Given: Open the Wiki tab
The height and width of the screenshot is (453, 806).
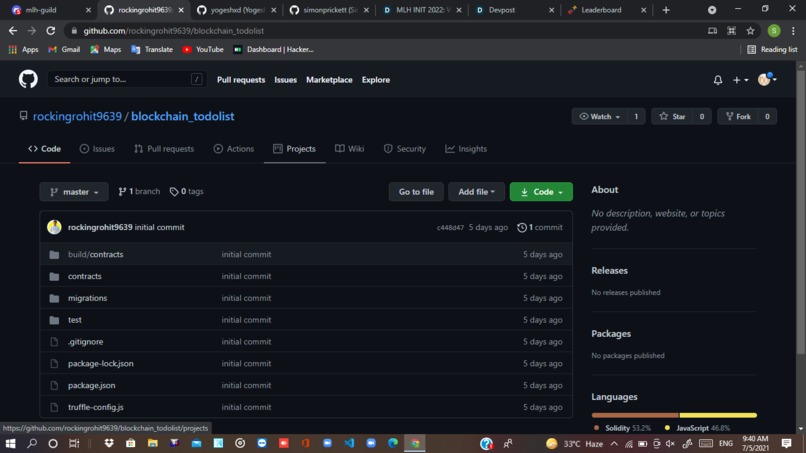Looking at the screenshot, I should [350, 149].
